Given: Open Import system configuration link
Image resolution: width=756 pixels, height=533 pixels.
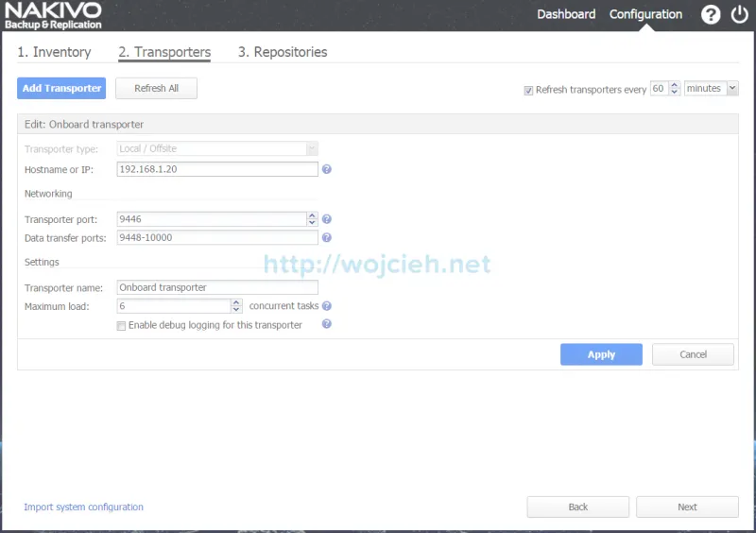Looking at the screenshot, I should (84, 507).
